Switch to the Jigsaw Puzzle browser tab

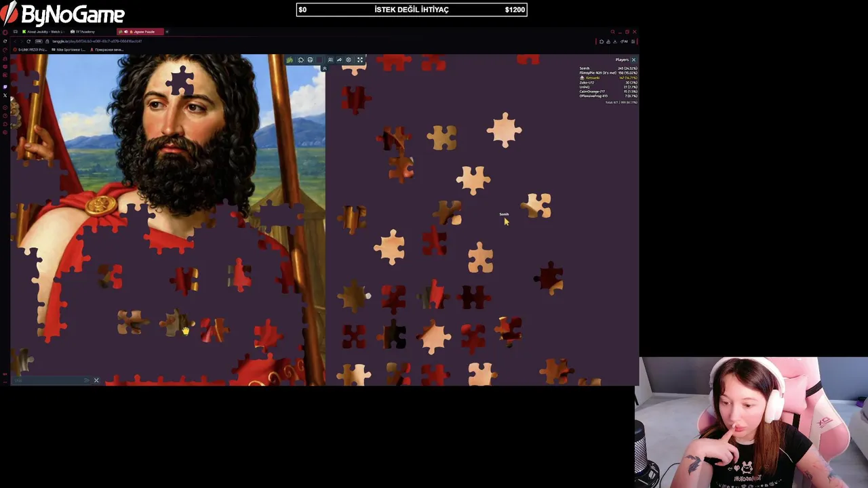(140, 32)
